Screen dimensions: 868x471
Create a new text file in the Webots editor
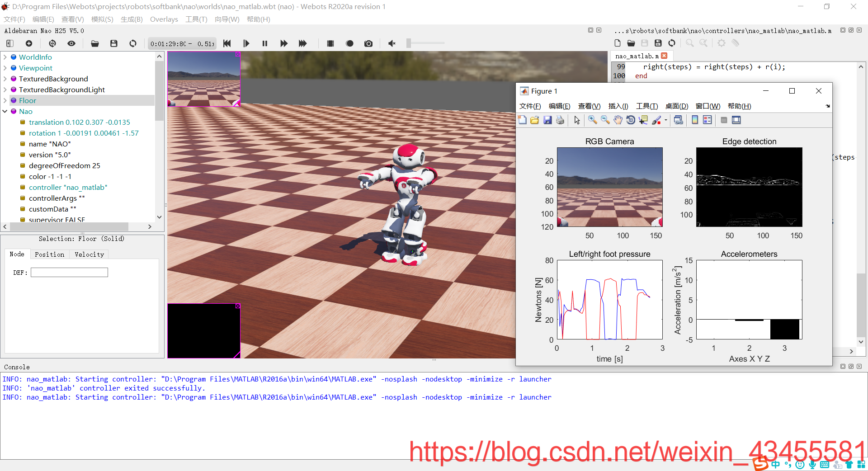(x=618, y=43)
